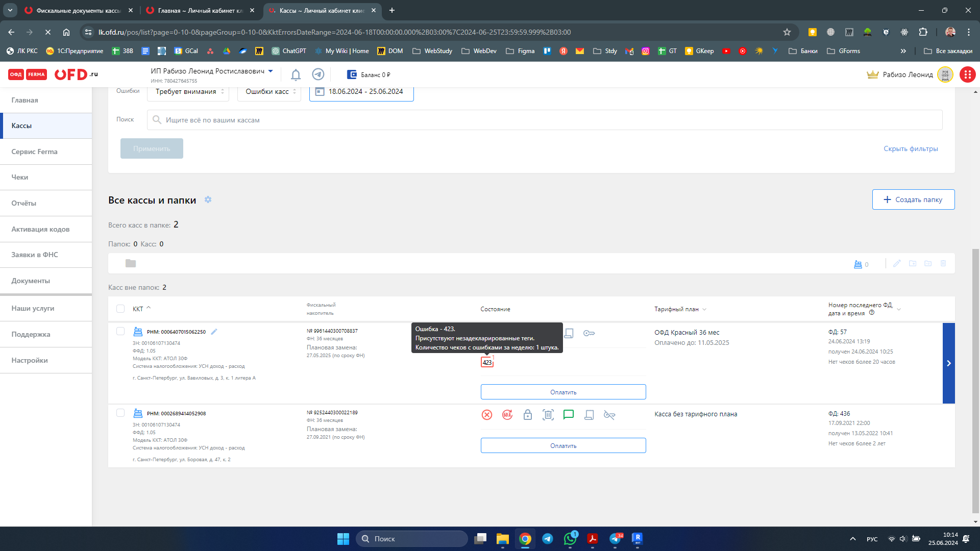Click the green chat bubble icon in second row
Screen dimensions: 980x551
click(568, 415)
